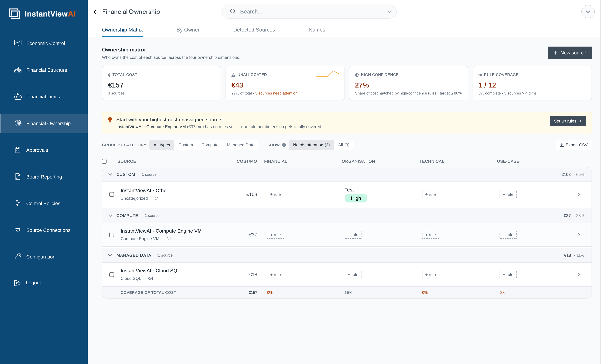The height and width of the screenshot is (364, 601).
Task: Check the InstantViewAI · Other row checkbox
Action: tap(111, 194)
